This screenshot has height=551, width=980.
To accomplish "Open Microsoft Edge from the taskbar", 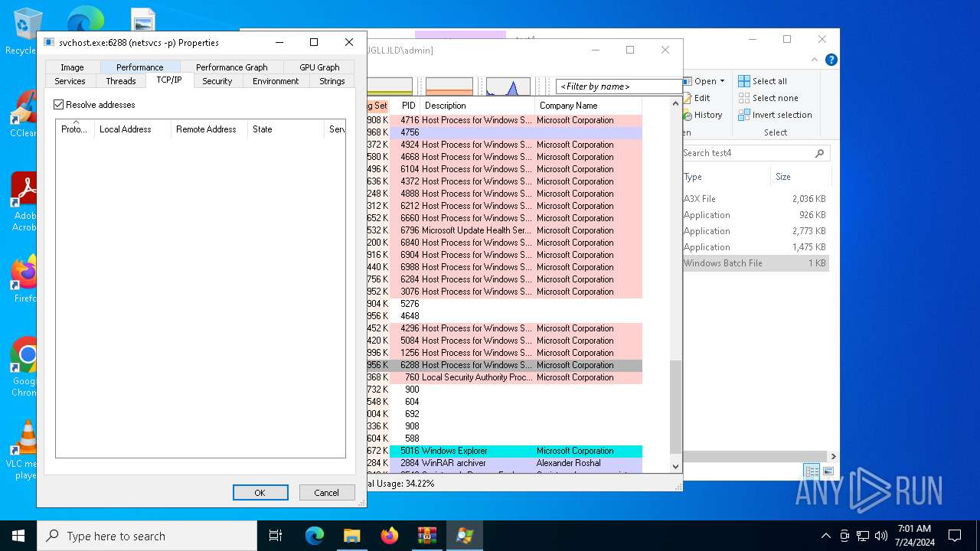I will coord(315,536).
